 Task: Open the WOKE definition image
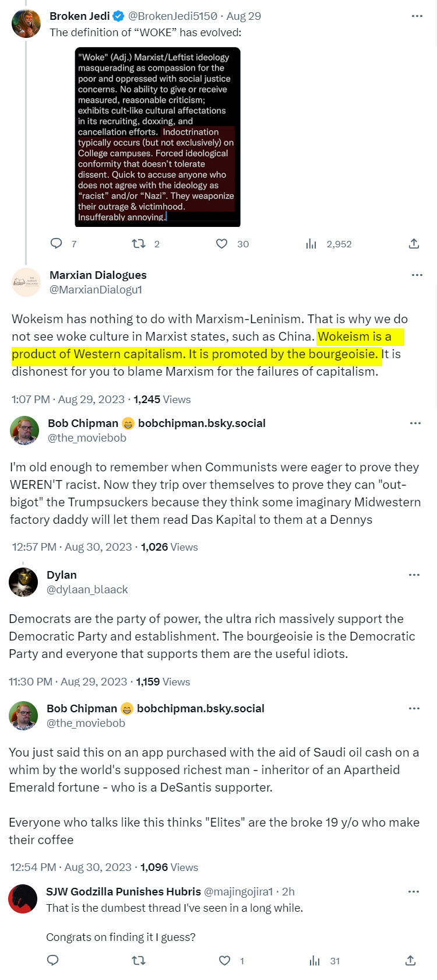[157, 137]
